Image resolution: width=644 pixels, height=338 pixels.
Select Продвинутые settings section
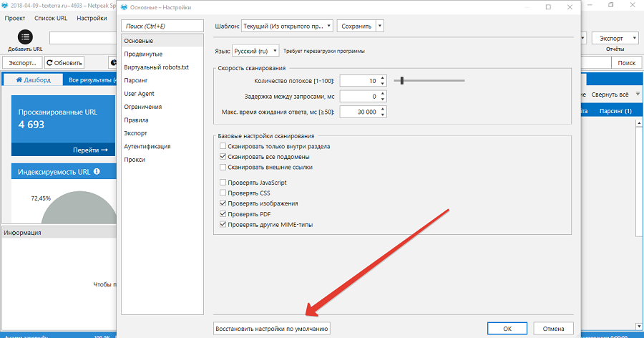162,54
